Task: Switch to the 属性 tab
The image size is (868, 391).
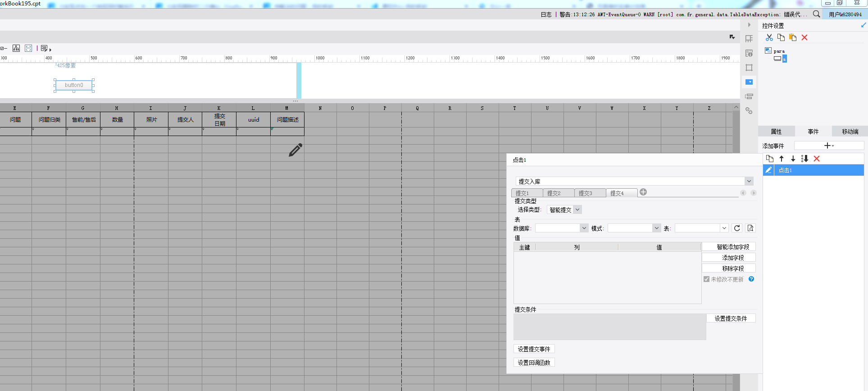Action: [x=776, y=132]
